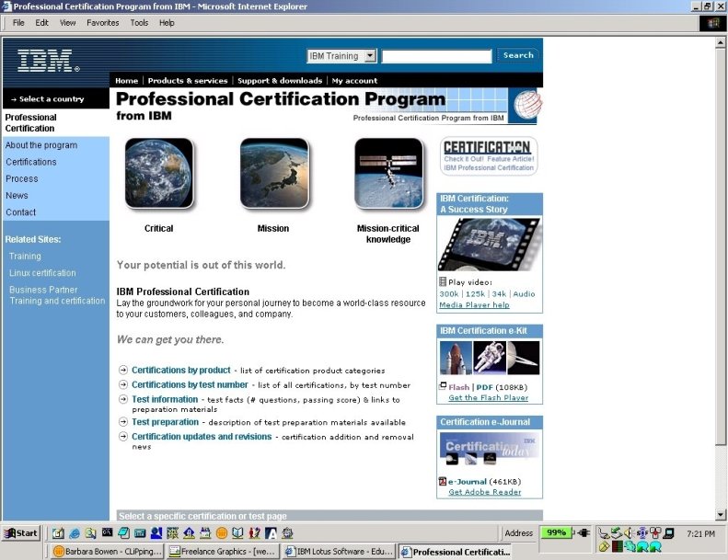Open My account navigation link
Viewport: 728px width, 560px height.
tap(354, 80)
